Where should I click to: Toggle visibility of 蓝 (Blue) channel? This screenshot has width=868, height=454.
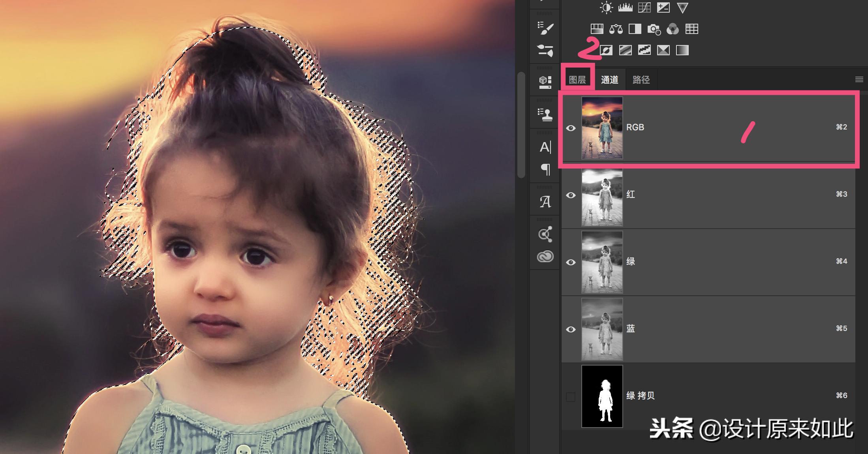click(x=571, y=329)
